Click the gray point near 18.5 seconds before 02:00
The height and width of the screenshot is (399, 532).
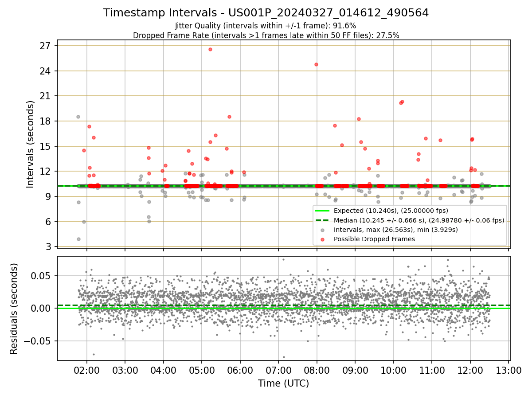(x=78, y=117)
